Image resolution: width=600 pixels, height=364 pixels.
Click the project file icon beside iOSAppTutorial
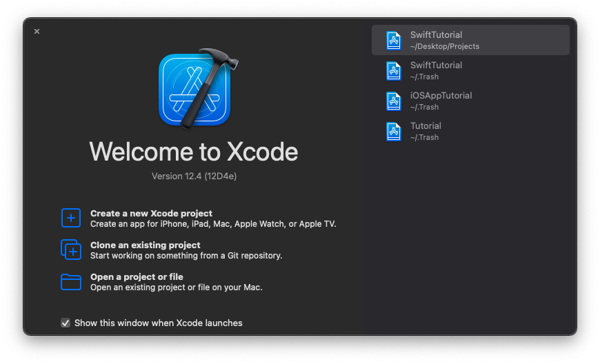[393, 101]
